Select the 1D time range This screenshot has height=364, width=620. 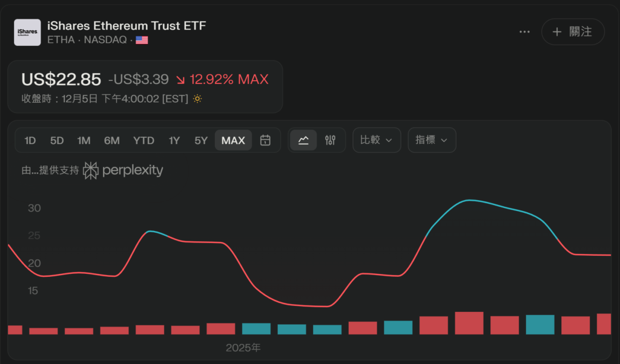[x=30, y=140]
